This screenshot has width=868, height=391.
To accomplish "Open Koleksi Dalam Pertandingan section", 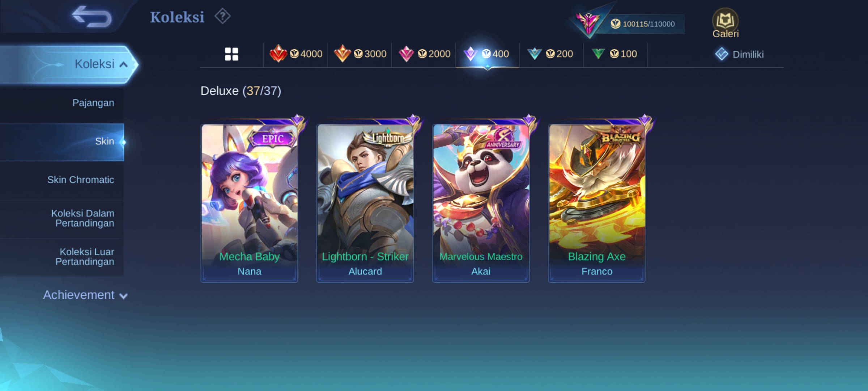I will coord(62,218).
